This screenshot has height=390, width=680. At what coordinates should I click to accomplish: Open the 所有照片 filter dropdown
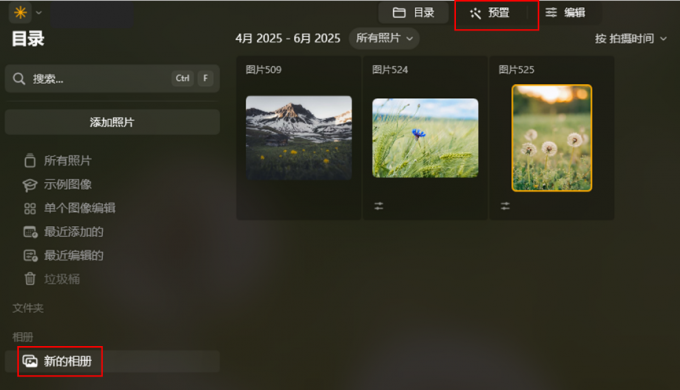pos(384,38)
